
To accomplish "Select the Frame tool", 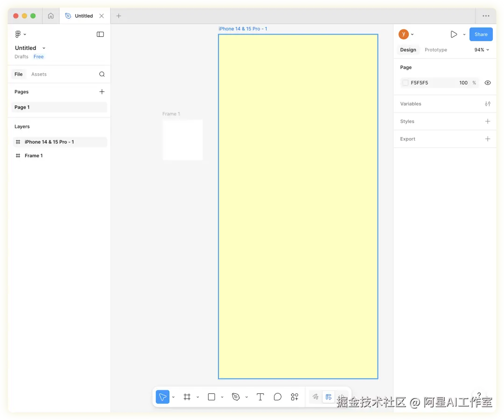I will (x=187, y=397).
